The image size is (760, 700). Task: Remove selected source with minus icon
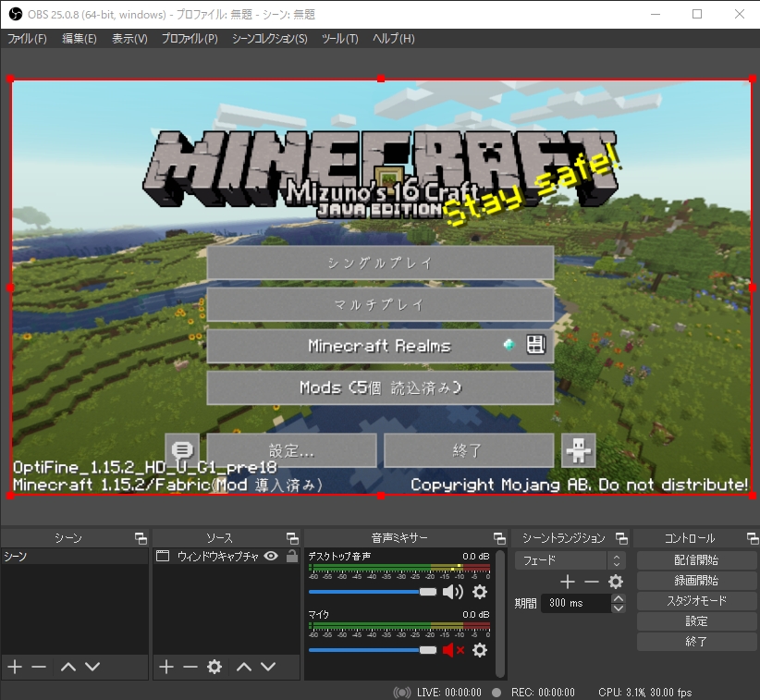tap(190, 667)
